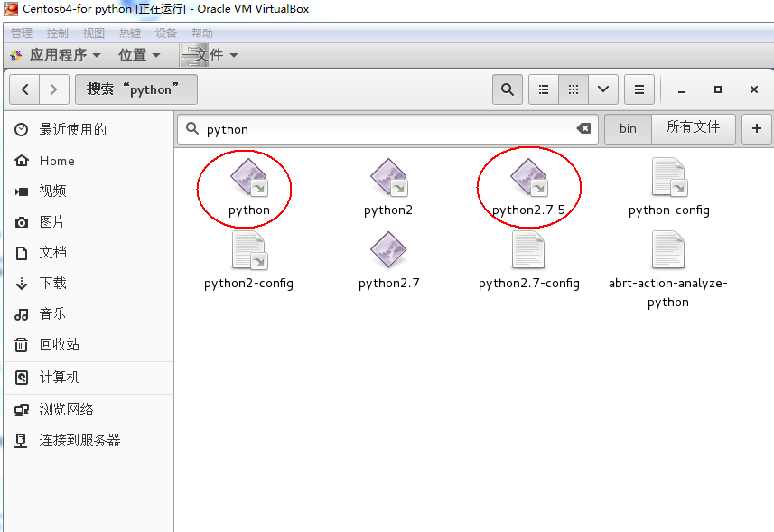Open the view options dropdown arrow
774x532 pixels.
(x=602, y=89)
